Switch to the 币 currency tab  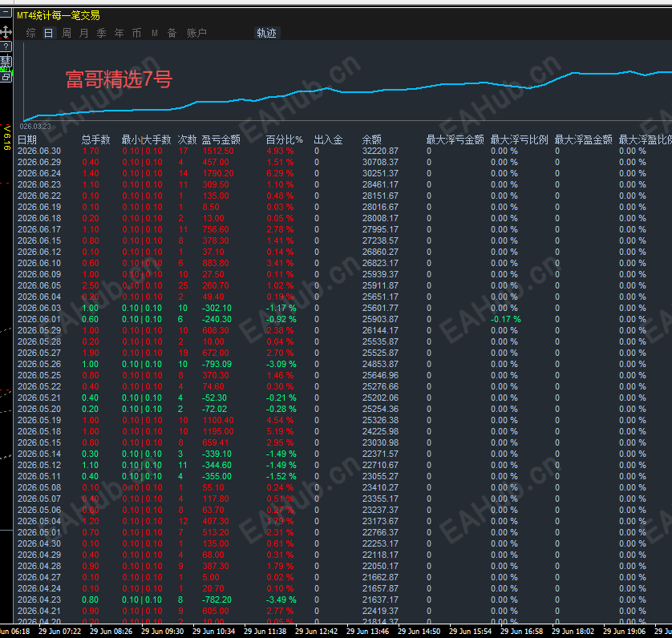pos(136,33)
